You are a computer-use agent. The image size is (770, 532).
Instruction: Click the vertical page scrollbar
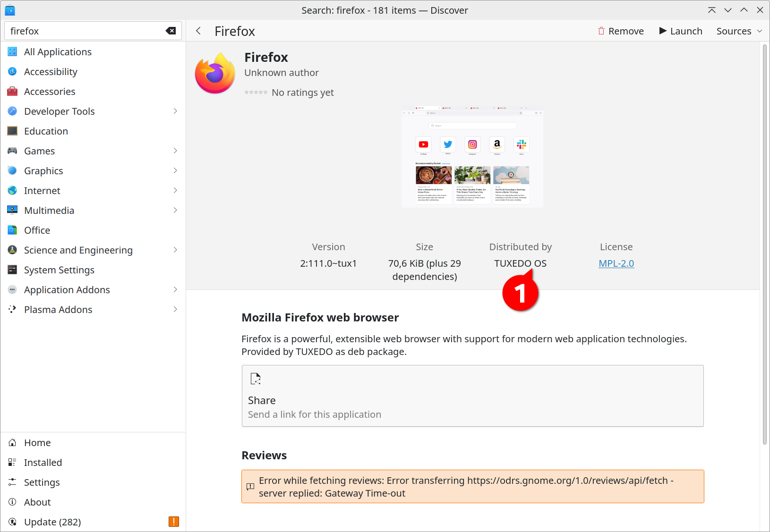click(x=764, y=245)
